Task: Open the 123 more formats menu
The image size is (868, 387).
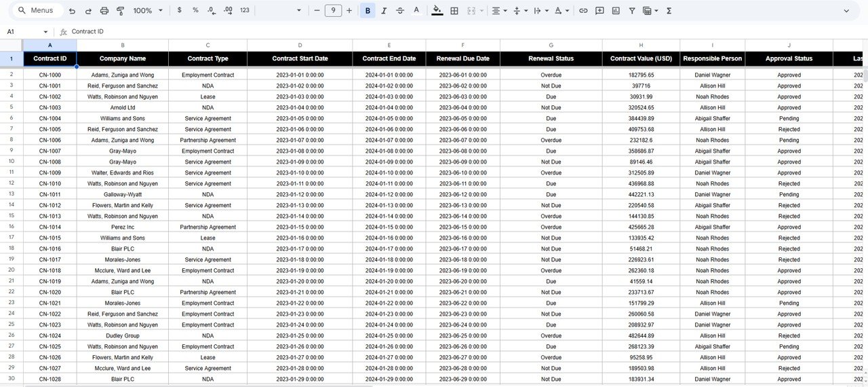Action: click(245, 11)
